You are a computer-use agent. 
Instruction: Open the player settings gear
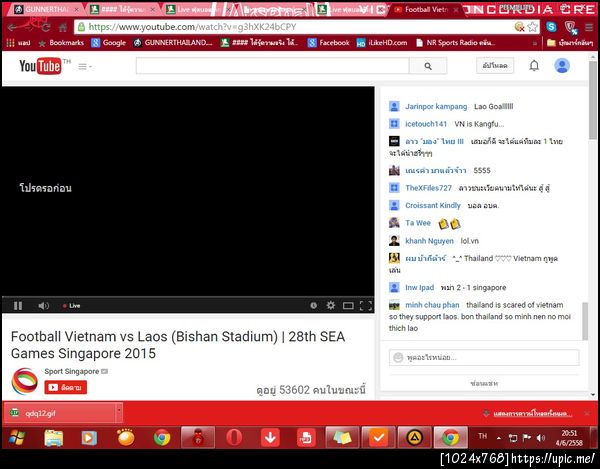[x=331, y=305]
